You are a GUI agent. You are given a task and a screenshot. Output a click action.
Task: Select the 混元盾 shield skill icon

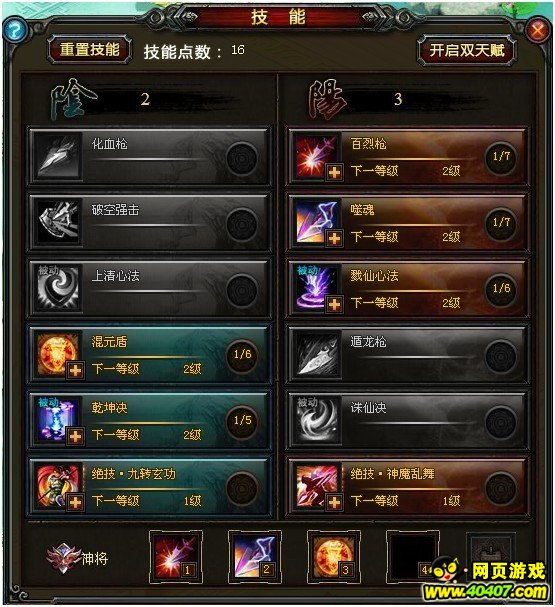pyautogui.click(x=56, y=353)
